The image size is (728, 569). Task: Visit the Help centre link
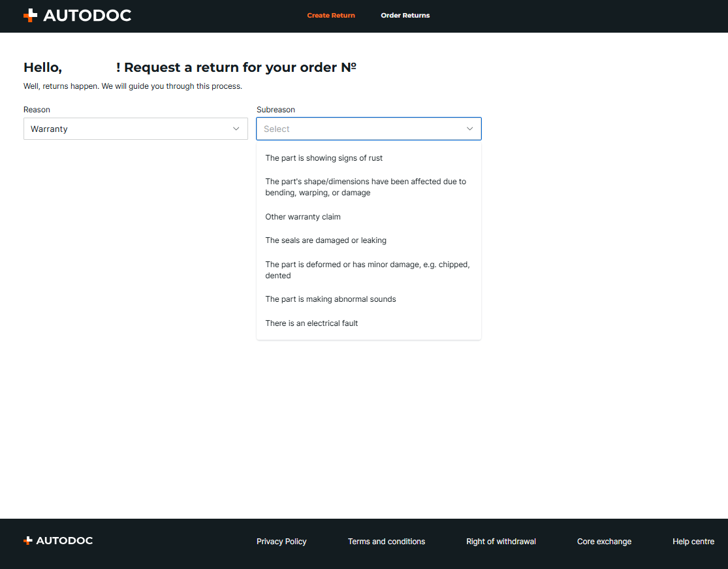click(693, 542)
